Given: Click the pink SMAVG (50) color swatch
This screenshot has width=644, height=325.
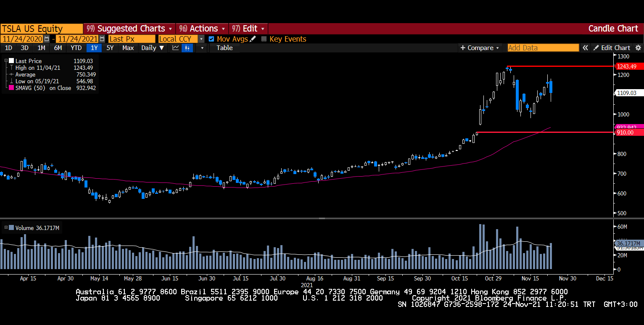Looking at the screenshot, I should click(x=11, y=88).
